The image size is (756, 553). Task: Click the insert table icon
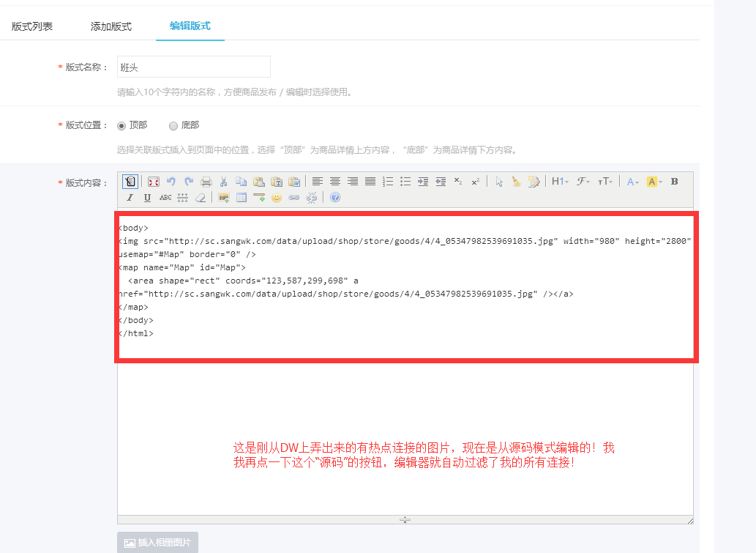point(242,197)
